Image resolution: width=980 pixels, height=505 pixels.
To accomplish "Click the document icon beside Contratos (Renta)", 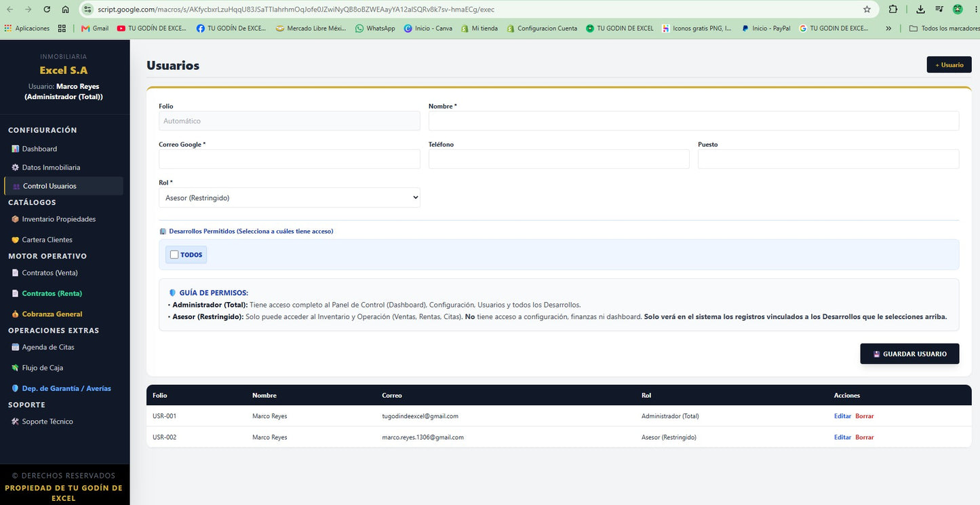I will (x=16, y=293).
